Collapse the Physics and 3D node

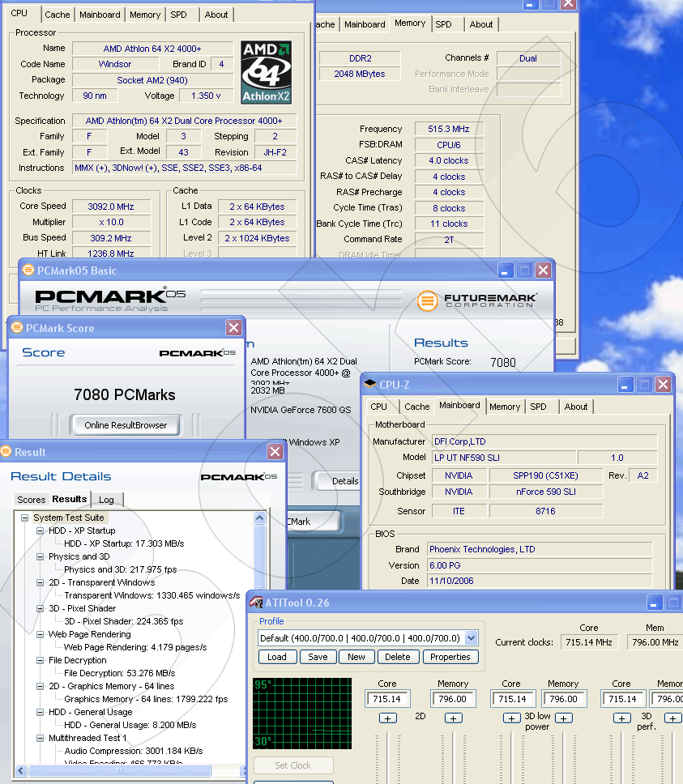[40, 557]
